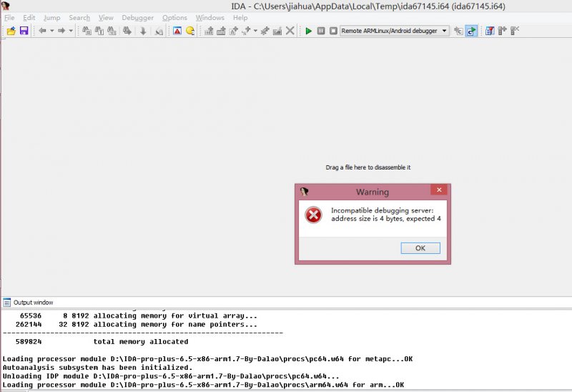Click the gray icon after the down arrow
This screenshot has height=392, width=572.
pos(159,31)
